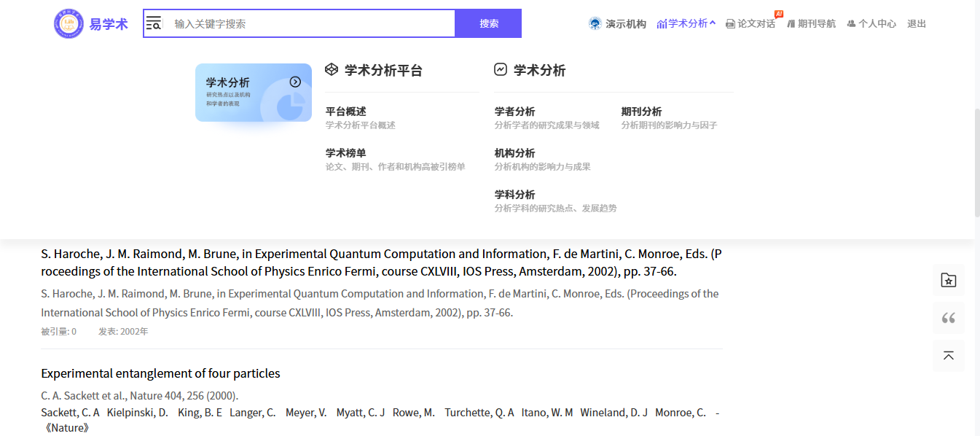
Task: Click the back-to-top arrow icon
Action: coord(948,356)
